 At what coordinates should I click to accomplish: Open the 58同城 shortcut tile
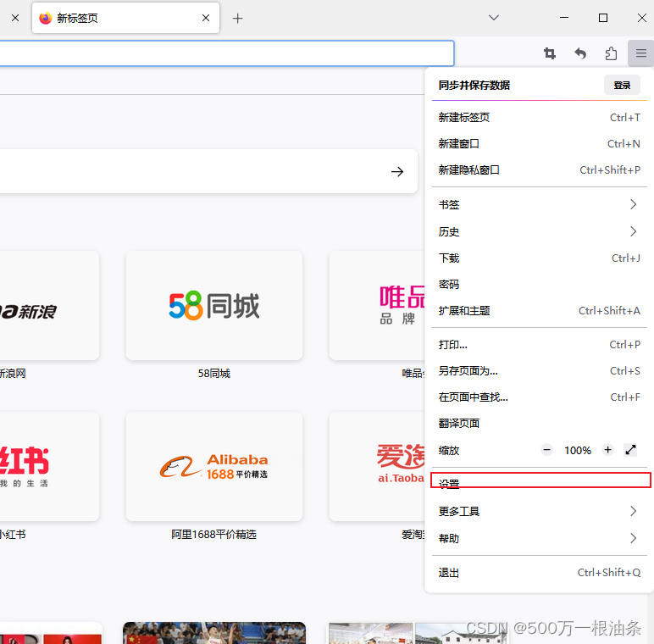point(214,306)
